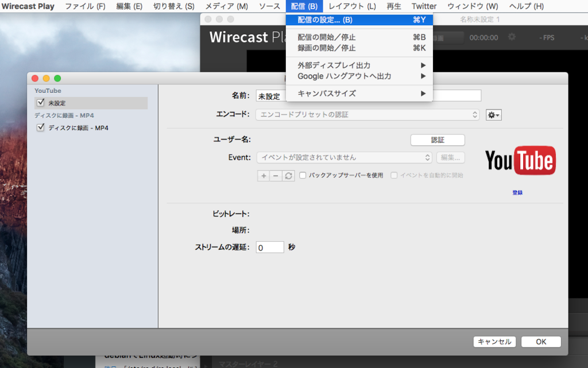Refresh the event list
The image size is (588, 368).
(x=288, y=175)
